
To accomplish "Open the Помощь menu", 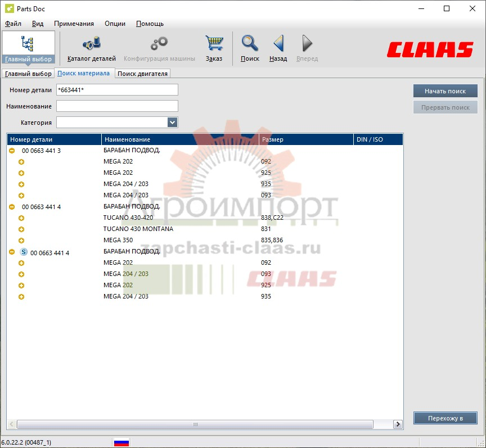I will [x=150, y=24].
